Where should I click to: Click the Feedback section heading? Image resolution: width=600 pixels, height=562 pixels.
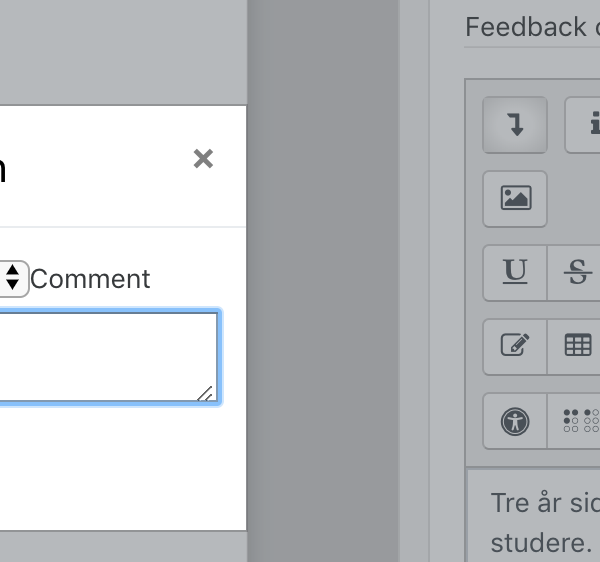tap(532, 27)
